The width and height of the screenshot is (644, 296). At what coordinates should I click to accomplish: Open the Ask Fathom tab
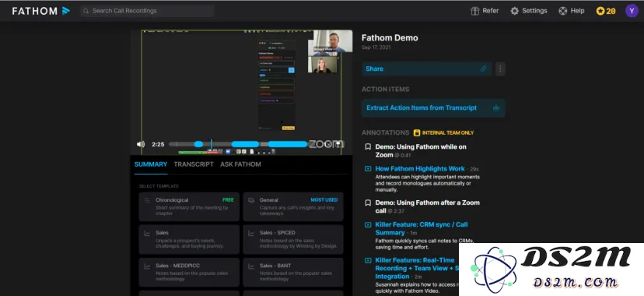point(240,164)
